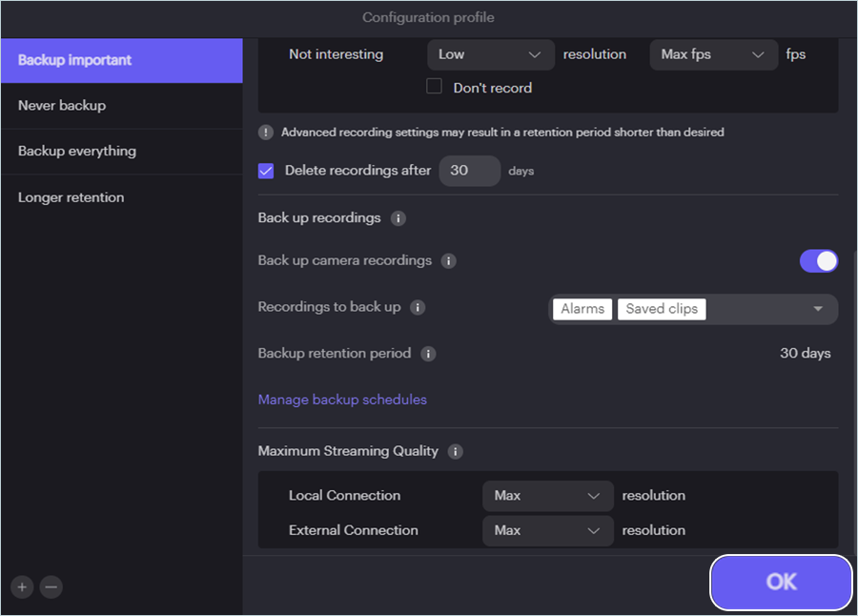The height and width of the screenshot is (616, 858).
Task: Enable the Don't record checkbox
Action: (435, 87)
